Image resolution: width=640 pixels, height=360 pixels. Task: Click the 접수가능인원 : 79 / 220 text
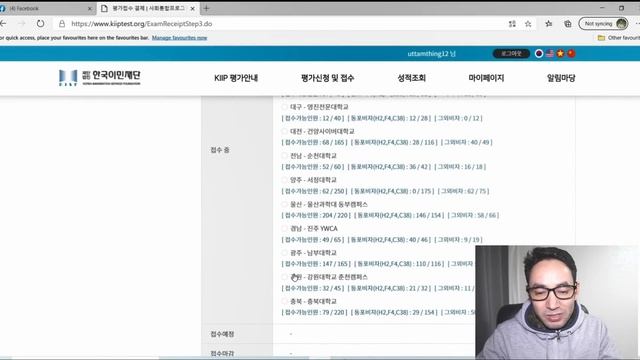(315, 313)
